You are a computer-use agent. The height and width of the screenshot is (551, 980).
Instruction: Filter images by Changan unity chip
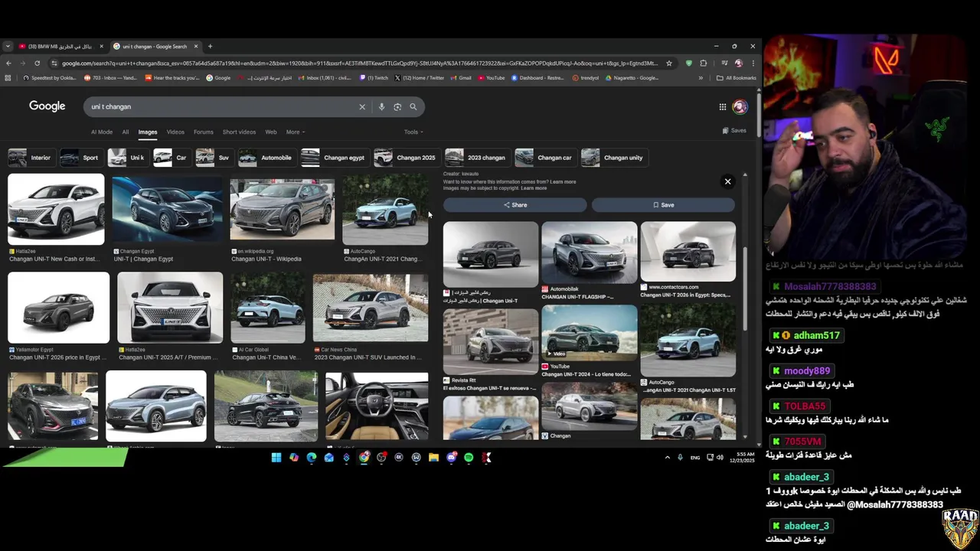click(x=614, y=158)
